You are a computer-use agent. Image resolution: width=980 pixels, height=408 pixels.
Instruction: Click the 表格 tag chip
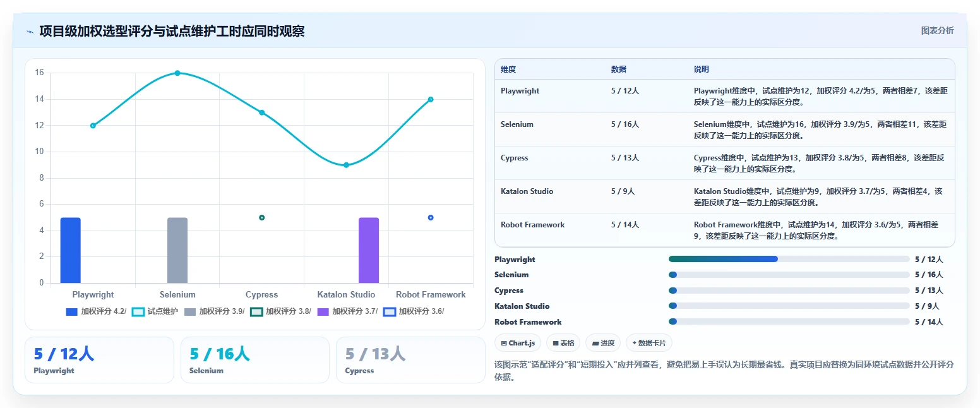pyautogui.click(x=563, y=343)
